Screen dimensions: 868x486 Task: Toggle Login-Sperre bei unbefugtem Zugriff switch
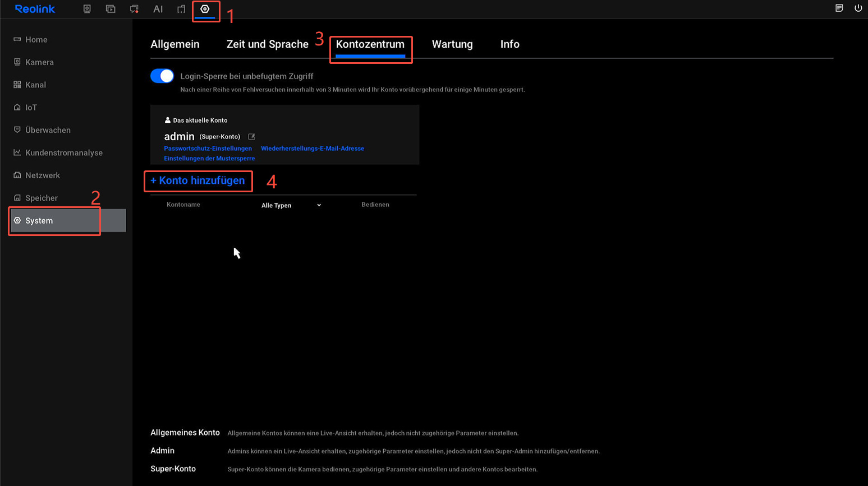click(162, 76)
